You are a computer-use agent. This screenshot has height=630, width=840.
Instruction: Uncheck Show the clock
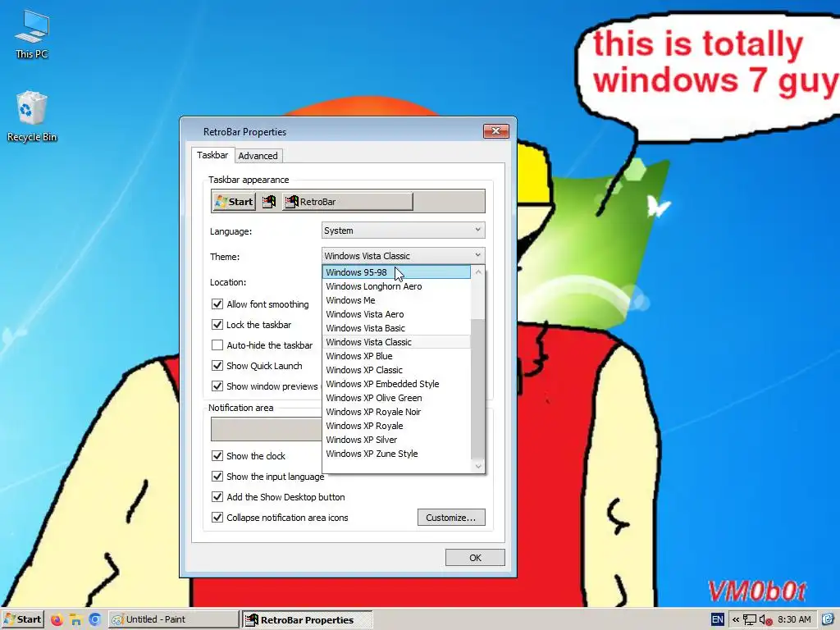point(217,456)
